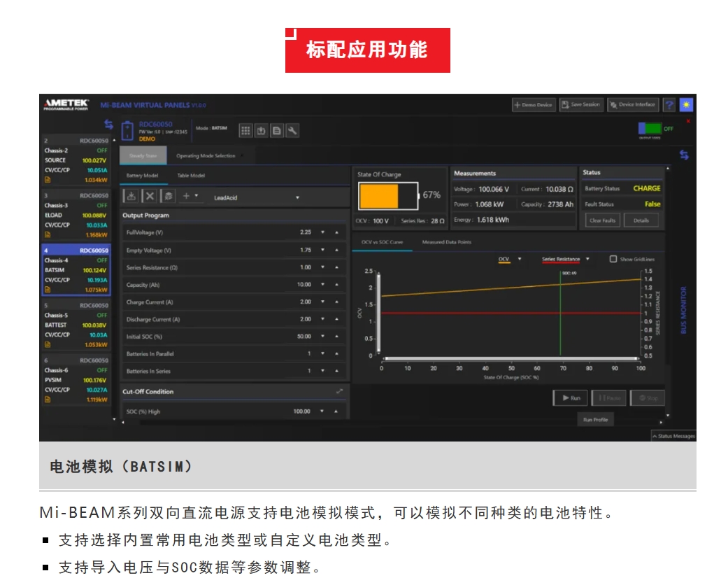The width and height of the screenshot is (728, 578).
Task: Click the orange file icon on the Chassis-3 card
Action: tap(48, 234)
